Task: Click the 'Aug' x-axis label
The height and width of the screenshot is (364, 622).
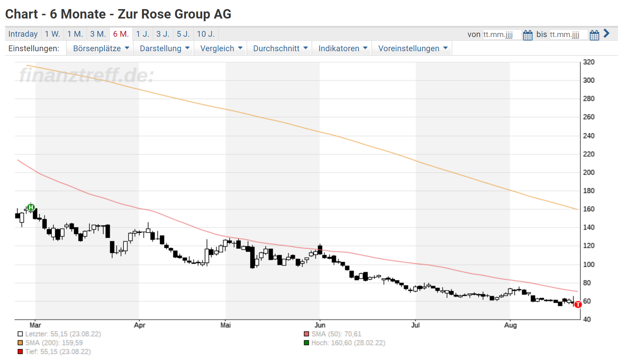Action: coord(510,325)
